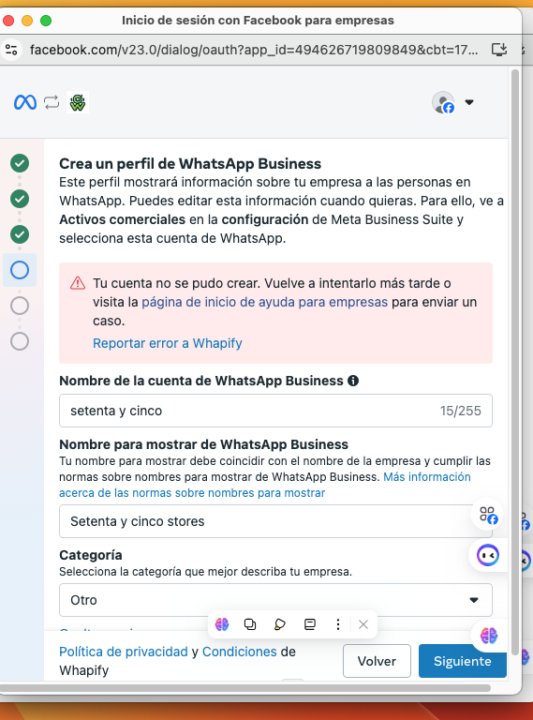Click the Siguiente button
This screenshot has width=533, height=720.
point(462,661)
